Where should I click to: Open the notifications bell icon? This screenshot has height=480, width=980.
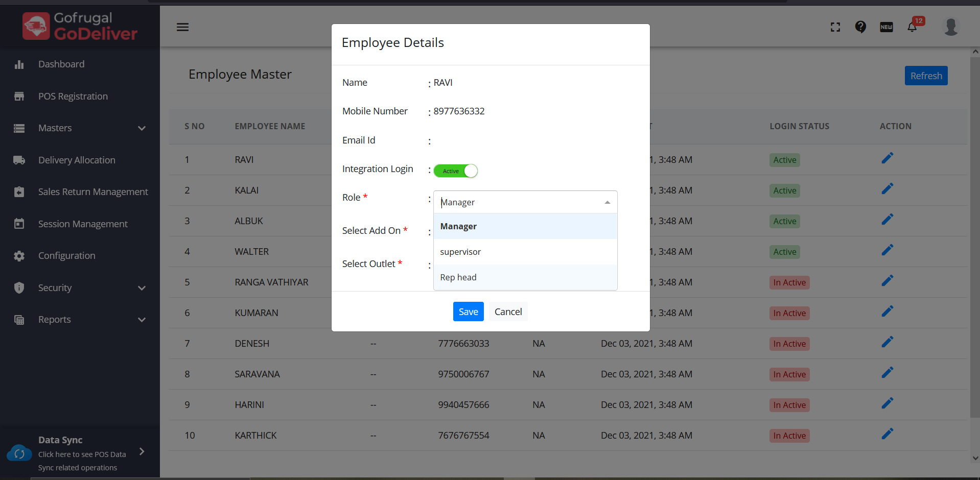[x=912, y=27]
